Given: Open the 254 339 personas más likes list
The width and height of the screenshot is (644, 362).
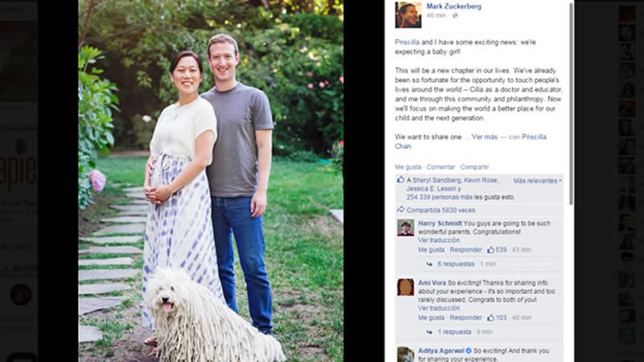Looking at the screenshot, I should pos(440,197).
